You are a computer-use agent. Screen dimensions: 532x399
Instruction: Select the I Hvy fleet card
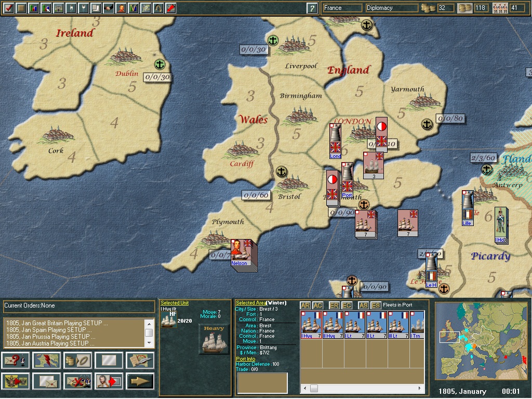click(311, 325)
